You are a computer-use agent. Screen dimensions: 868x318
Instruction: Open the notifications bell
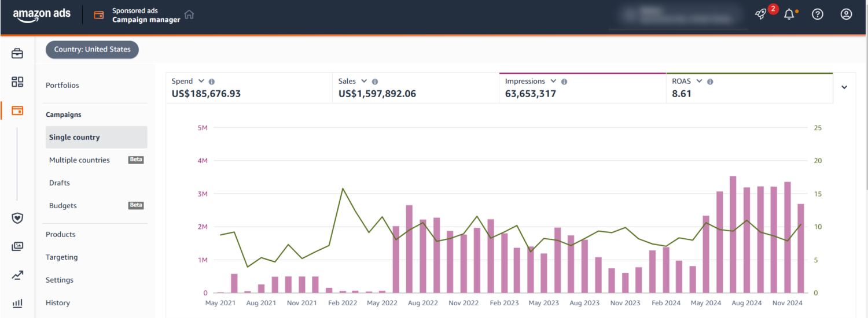click(x=789, y=14)
